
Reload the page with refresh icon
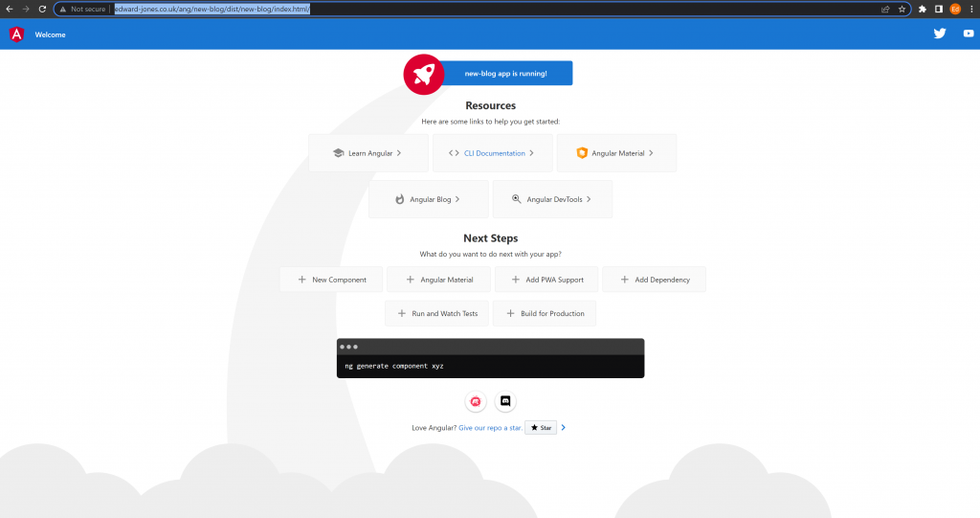click(x=42, y=9)
